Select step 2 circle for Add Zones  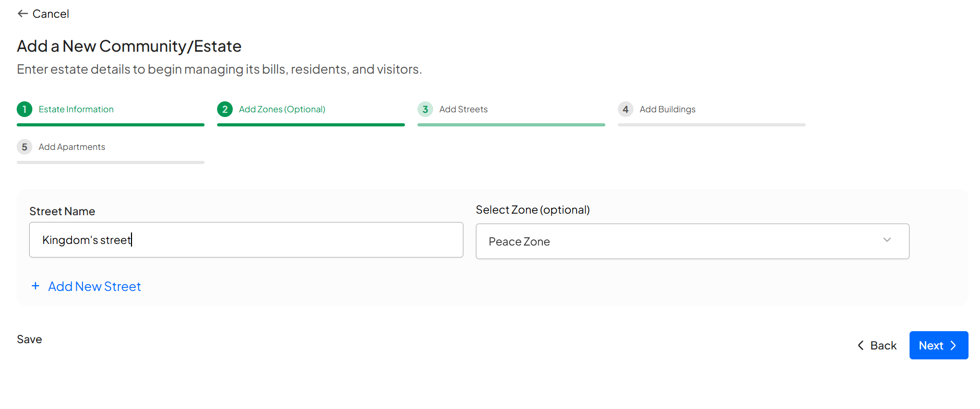coord(225,109)
